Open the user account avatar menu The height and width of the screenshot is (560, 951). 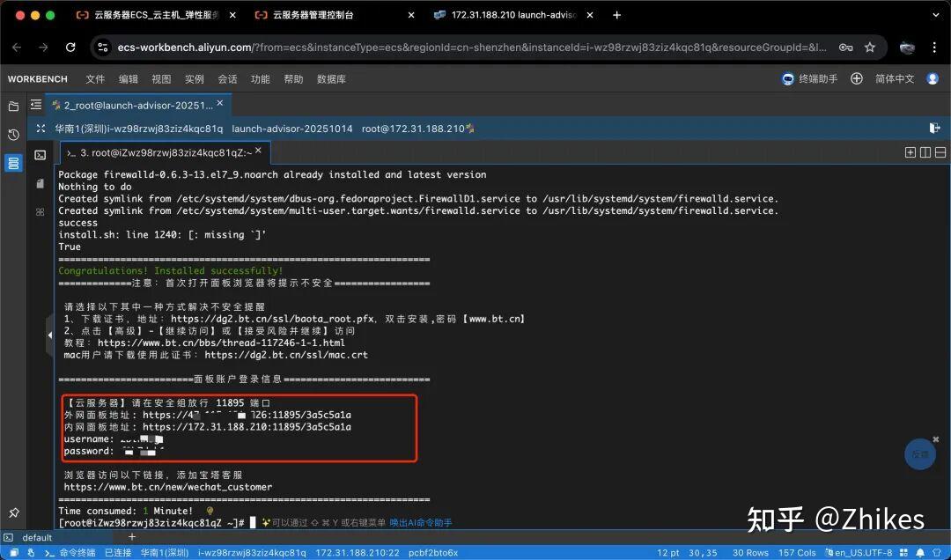(x=933, y=79)
